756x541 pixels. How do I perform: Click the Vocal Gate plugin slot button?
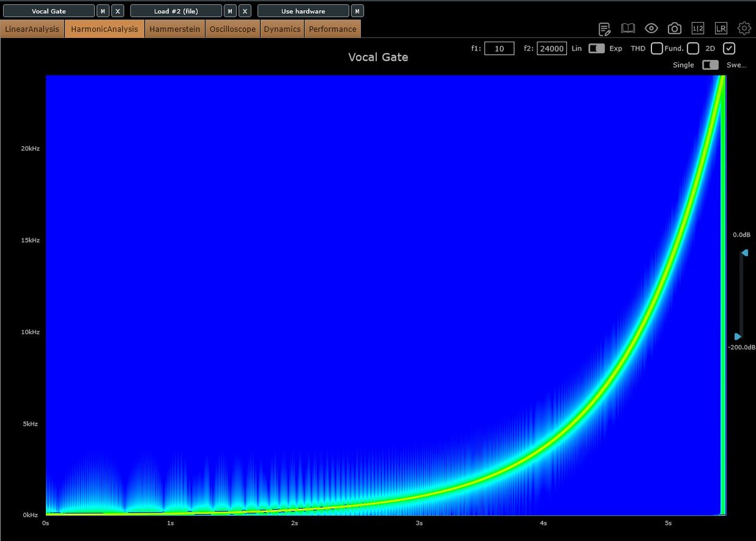point(49,11)
